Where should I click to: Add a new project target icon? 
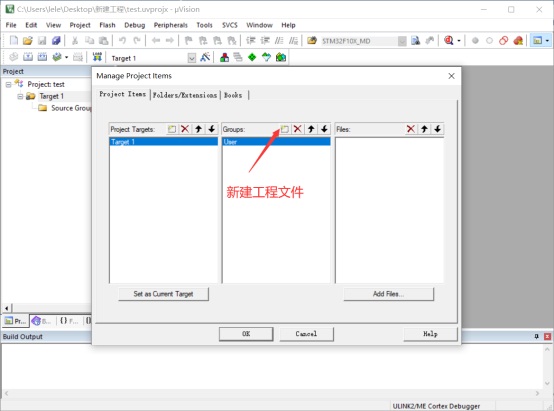(x=172, y=129)
